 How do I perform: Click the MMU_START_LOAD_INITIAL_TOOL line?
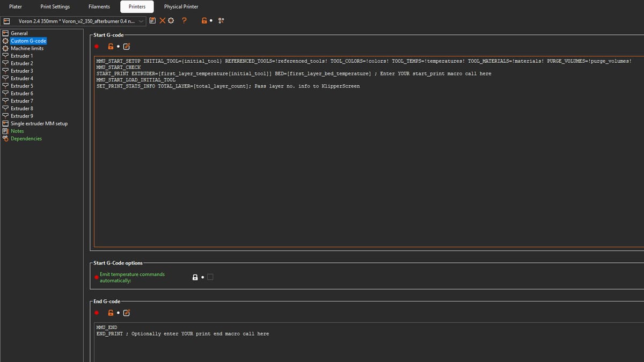[x=136, y=80]
